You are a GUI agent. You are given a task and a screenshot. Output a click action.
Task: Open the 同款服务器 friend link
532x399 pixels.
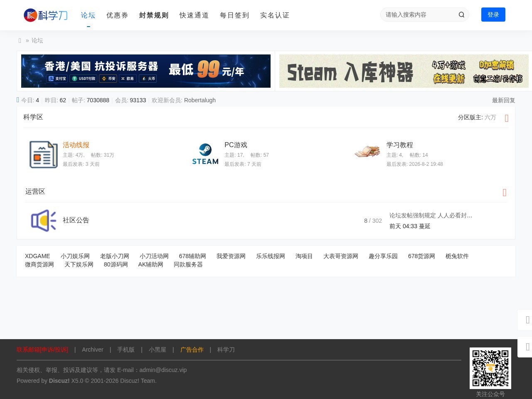188,264
